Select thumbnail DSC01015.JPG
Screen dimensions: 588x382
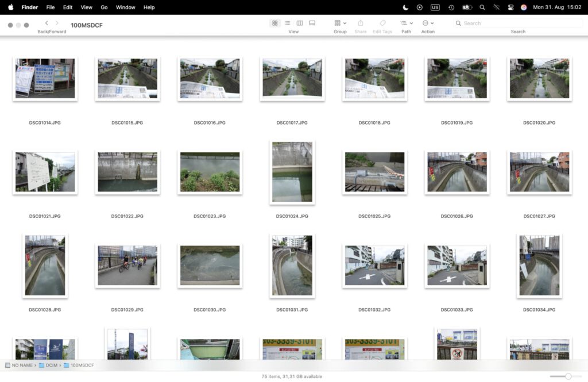pyautogui.click(x=127, y=78)
